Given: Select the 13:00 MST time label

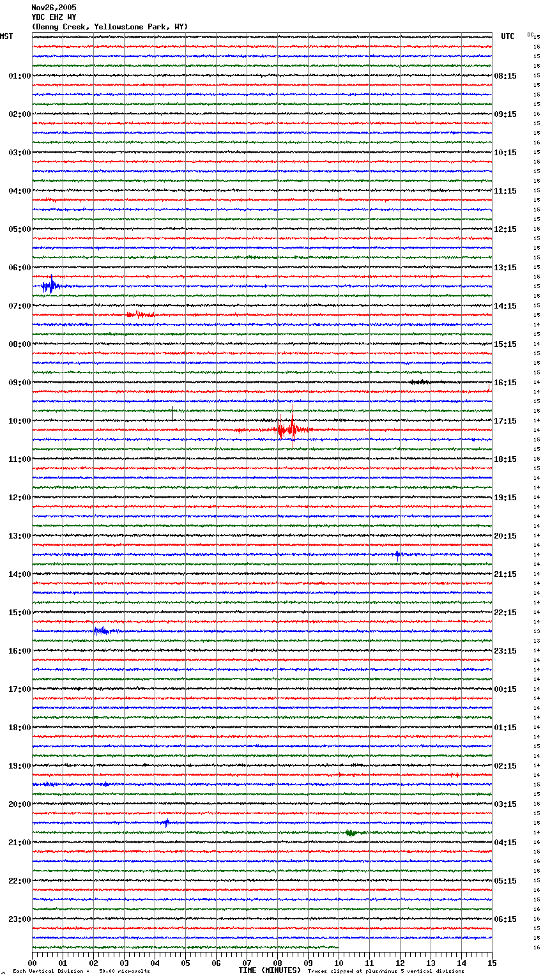Looking at the screenshot, I should pos(19,536).
